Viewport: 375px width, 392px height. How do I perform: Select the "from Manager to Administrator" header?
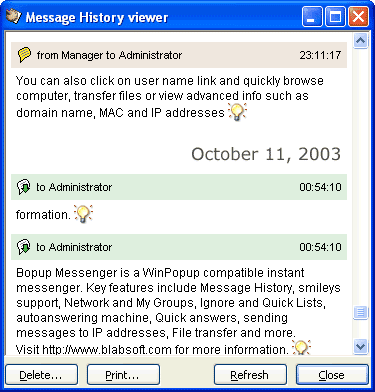(179, 55)
